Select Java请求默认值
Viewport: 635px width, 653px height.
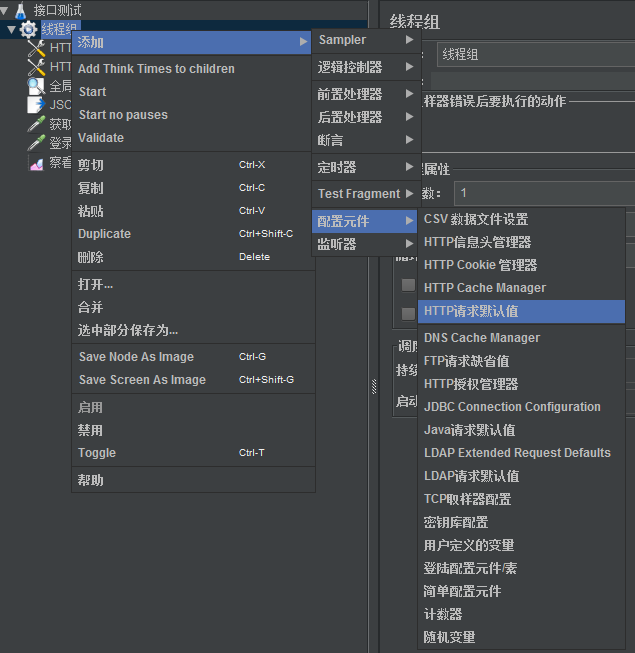[x=521, y=430]
